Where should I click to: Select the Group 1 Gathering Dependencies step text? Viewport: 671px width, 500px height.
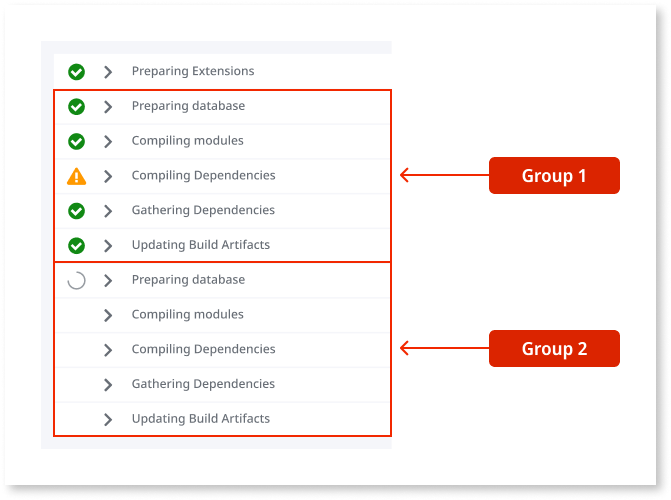click(x=203, y=210)
